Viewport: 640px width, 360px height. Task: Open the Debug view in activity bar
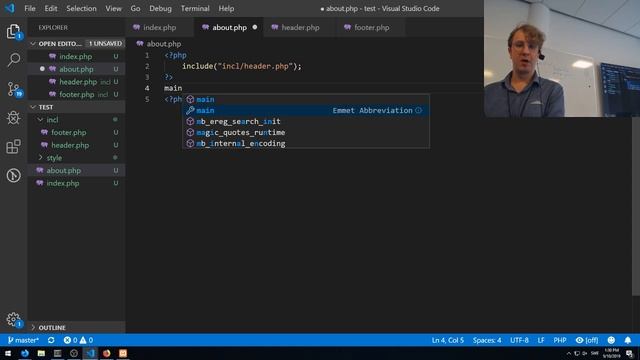pyautogui.click(x=13, y=118)
